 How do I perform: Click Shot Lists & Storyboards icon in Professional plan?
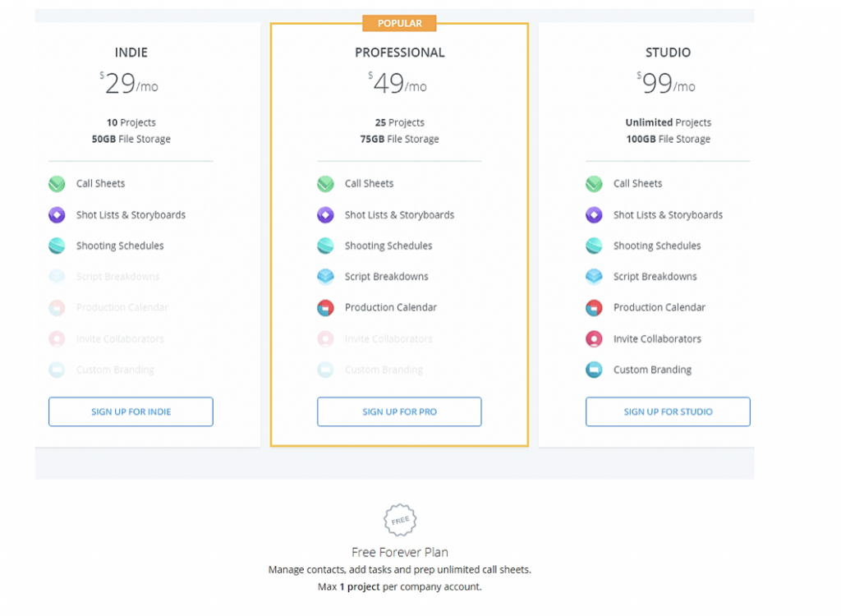(x=325, y=215)
